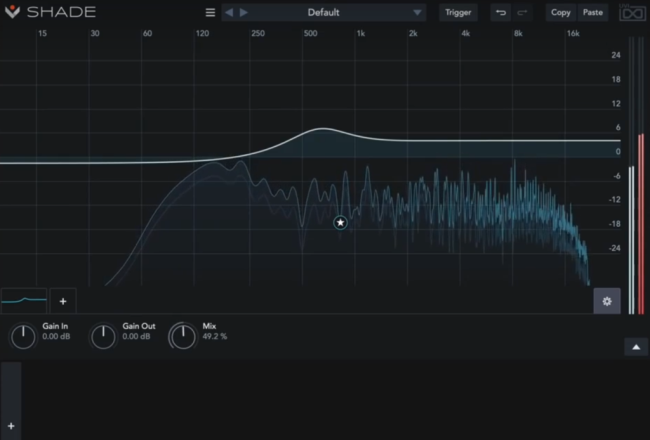Image resolution: width=650 pixels, height=440 pixels.
Task: Collapse the bottom panel with up arrow
Action: tap(635, 347)
